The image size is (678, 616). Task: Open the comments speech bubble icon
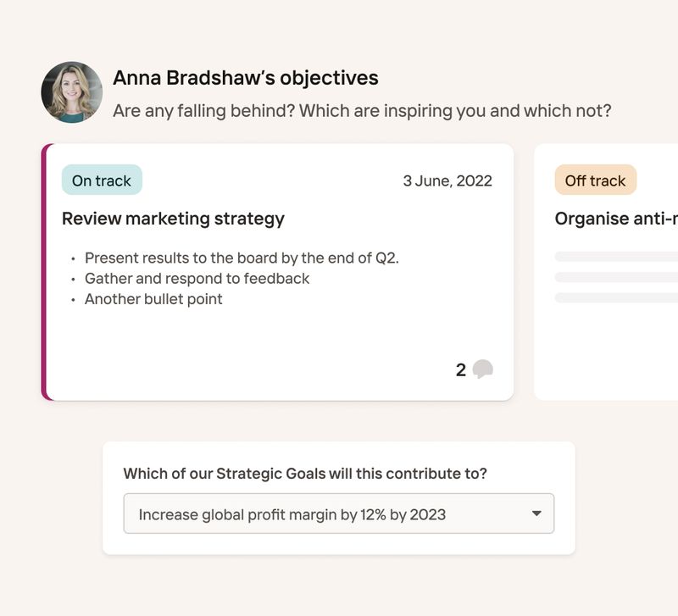(482, 369)
